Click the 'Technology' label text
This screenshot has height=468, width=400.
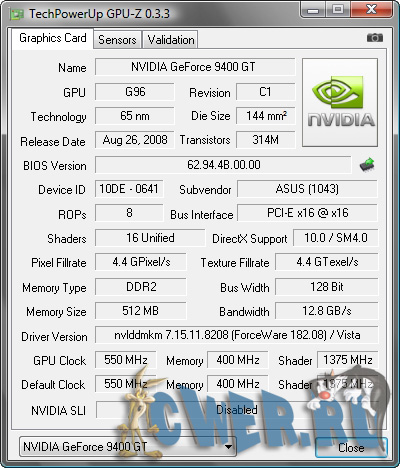point(58,117)
